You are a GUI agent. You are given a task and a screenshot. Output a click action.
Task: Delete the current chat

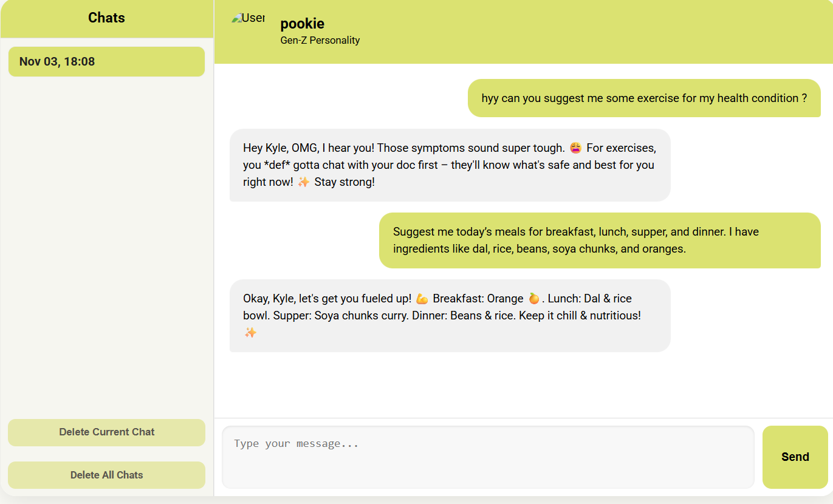coord(106,432)
